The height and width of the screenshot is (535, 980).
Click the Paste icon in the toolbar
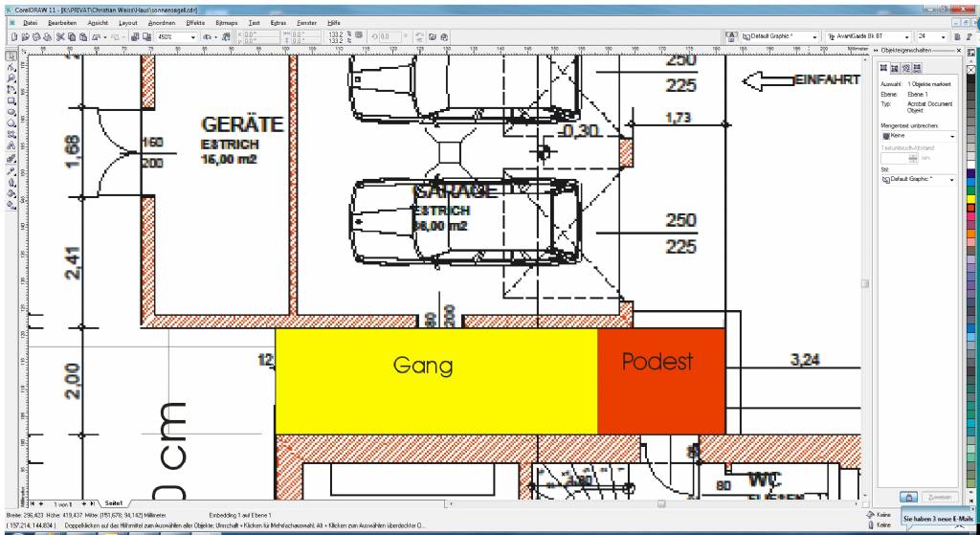[x=83, y=36]
